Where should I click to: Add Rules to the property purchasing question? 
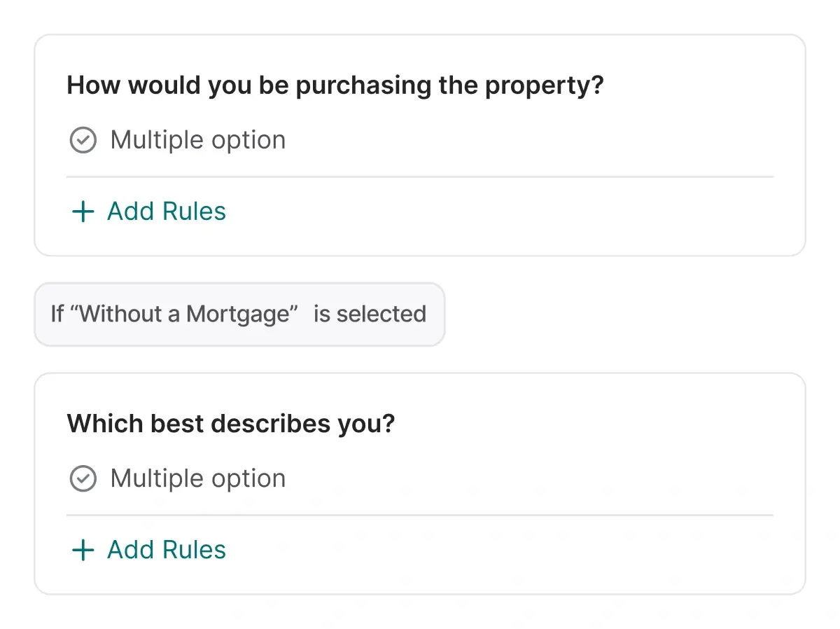[166, 212]
